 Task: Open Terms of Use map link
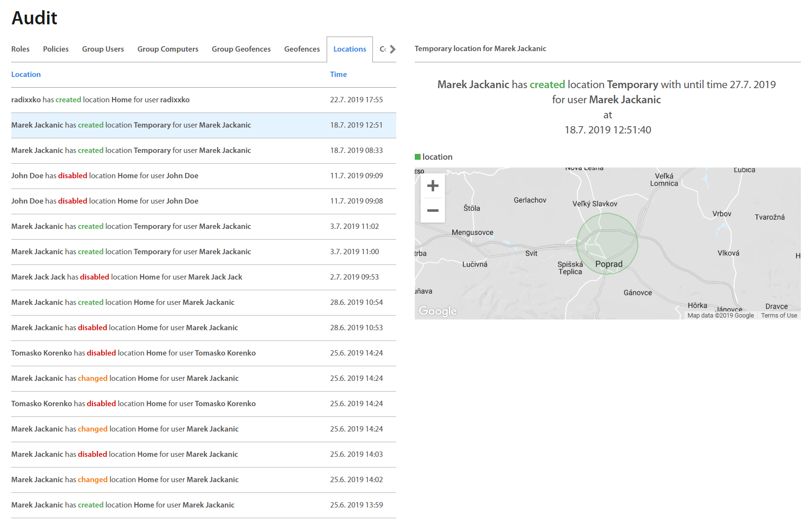click(x=779, y=316)
